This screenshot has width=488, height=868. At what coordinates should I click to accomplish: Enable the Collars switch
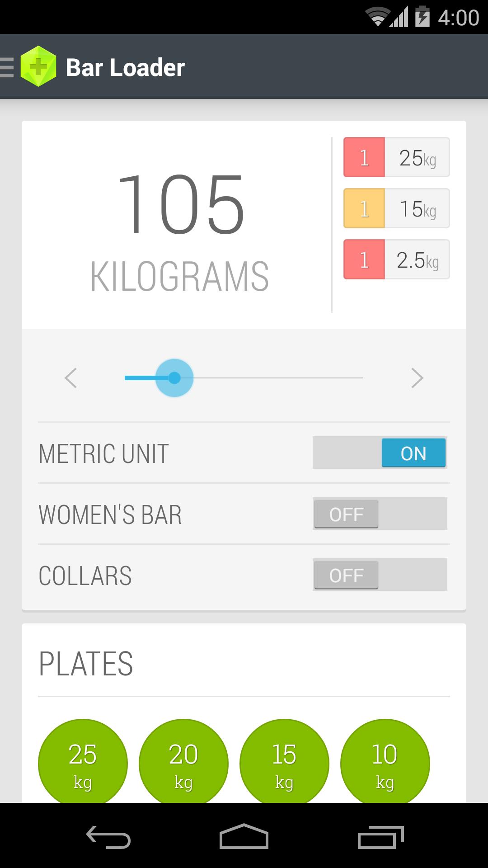(380, 575)
